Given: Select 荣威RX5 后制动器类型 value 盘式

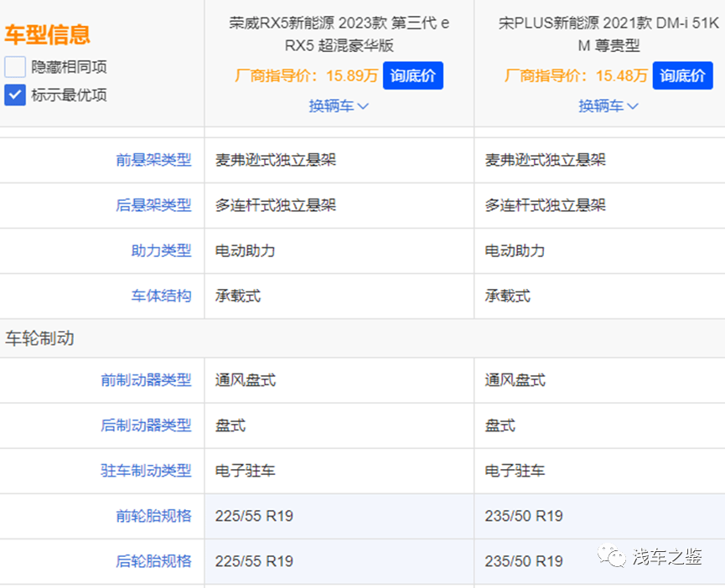Looking at the screenshot, I should pyautogui.click(x=230, y=426).
